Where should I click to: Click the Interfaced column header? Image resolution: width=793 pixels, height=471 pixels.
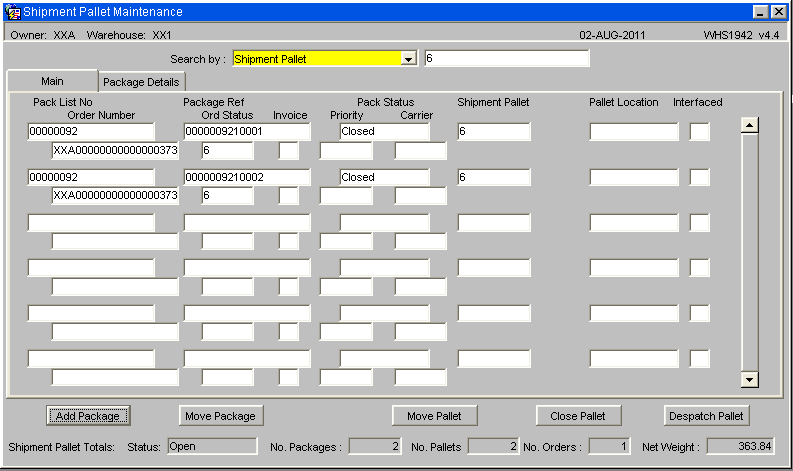point(697,102)
